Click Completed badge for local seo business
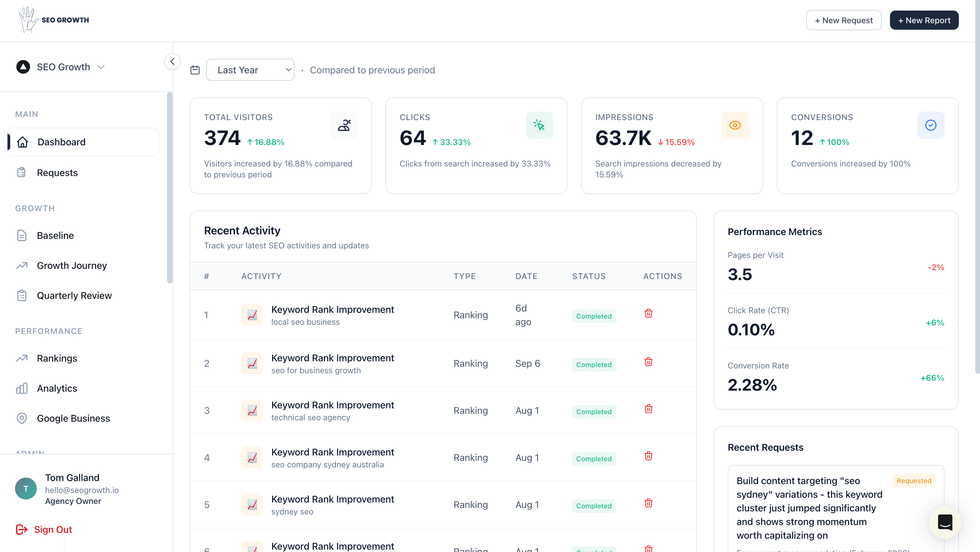 pyautogui.click(x=593, y=316)
